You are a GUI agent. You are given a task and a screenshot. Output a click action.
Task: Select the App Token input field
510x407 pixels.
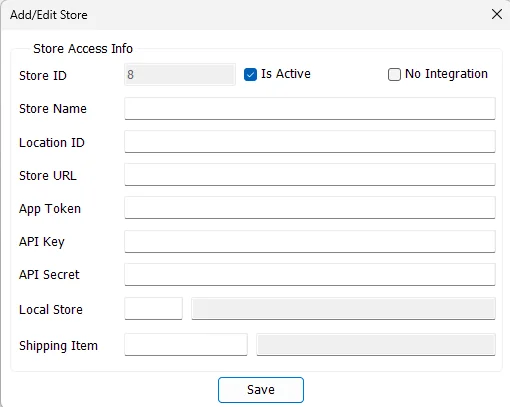tap(310, 208)
